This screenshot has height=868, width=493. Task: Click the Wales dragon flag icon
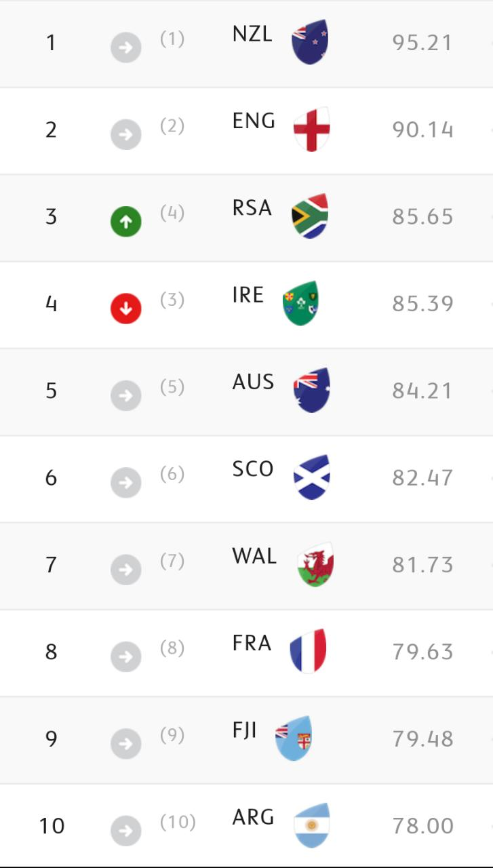click(315, 564)
